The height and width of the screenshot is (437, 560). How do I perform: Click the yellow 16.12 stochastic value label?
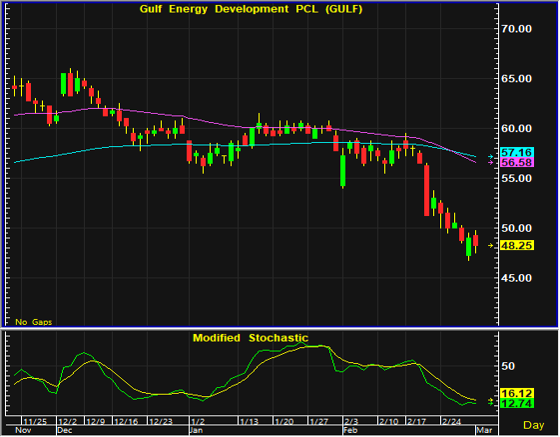[x=517, y=393]
